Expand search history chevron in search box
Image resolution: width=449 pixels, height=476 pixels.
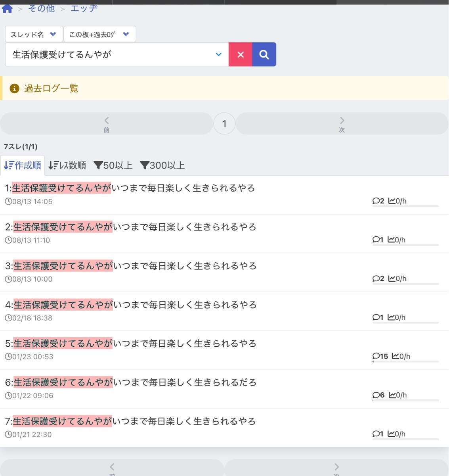pyautogui.click(x=218, y=54)
